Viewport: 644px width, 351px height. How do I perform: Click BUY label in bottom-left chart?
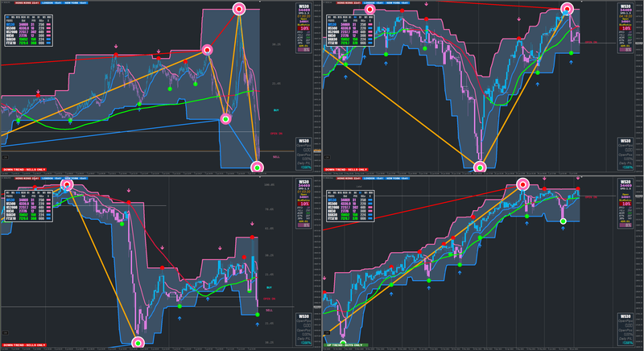270,287
